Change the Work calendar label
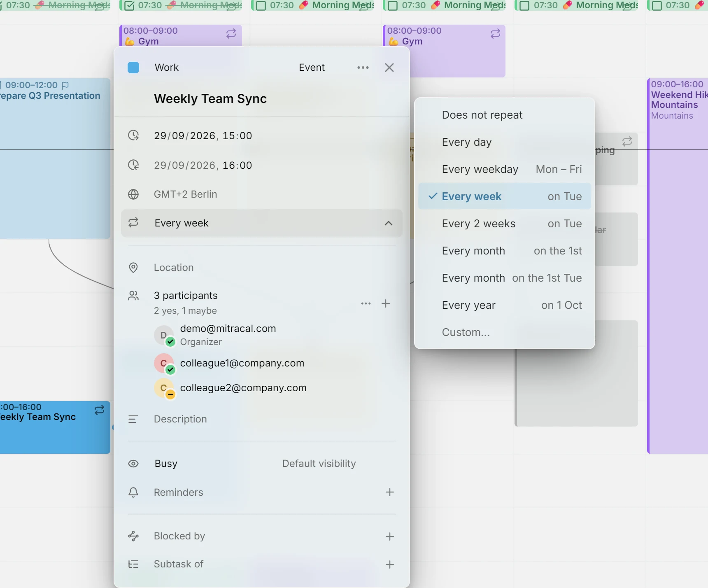Screen dimensions: 708x588 (166, 68)
